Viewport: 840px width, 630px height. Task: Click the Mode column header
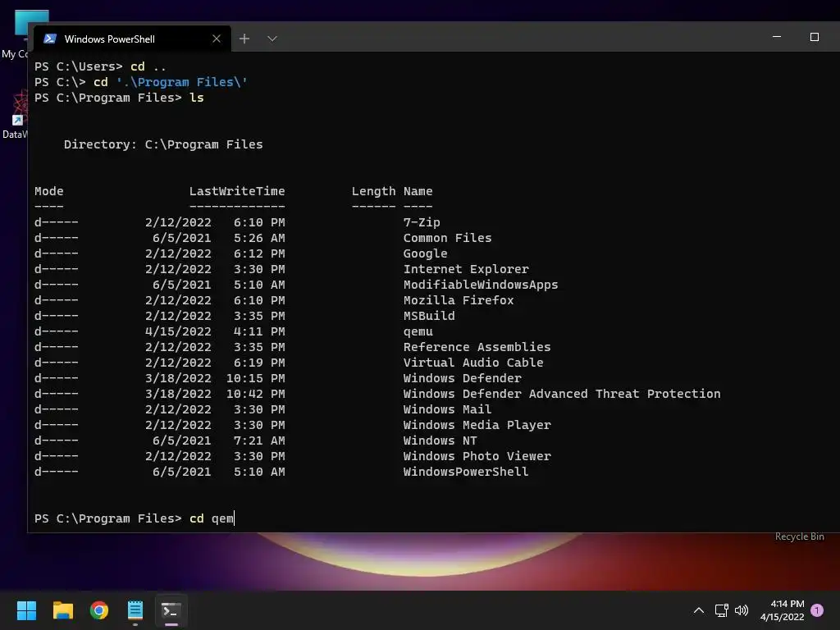click(x=48, y=191)
